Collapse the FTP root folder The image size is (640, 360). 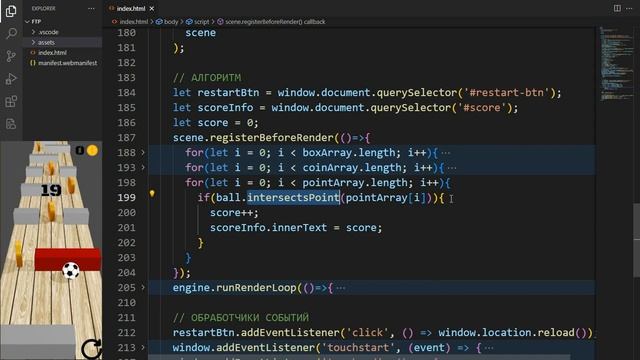(27, 22)
